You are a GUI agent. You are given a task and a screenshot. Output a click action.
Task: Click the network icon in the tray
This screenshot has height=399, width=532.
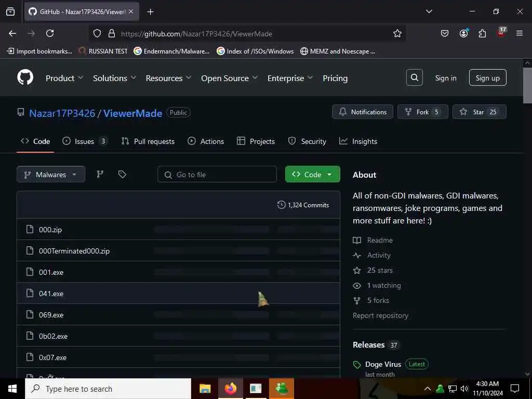(453, 389)
